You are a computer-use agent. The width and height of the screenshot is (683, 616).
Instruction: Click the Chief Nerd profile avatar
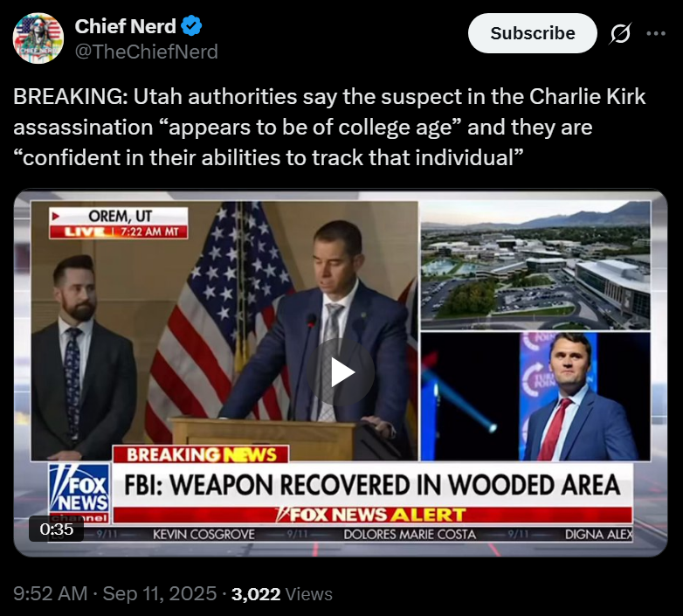pyautogui.click(x=38, y=38)
